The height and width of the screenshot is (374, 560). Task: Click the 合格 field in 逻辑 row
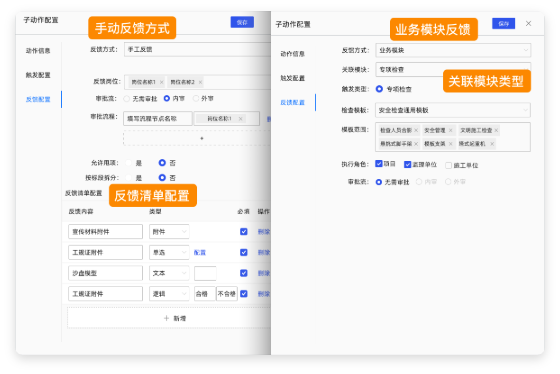[205, 294]
